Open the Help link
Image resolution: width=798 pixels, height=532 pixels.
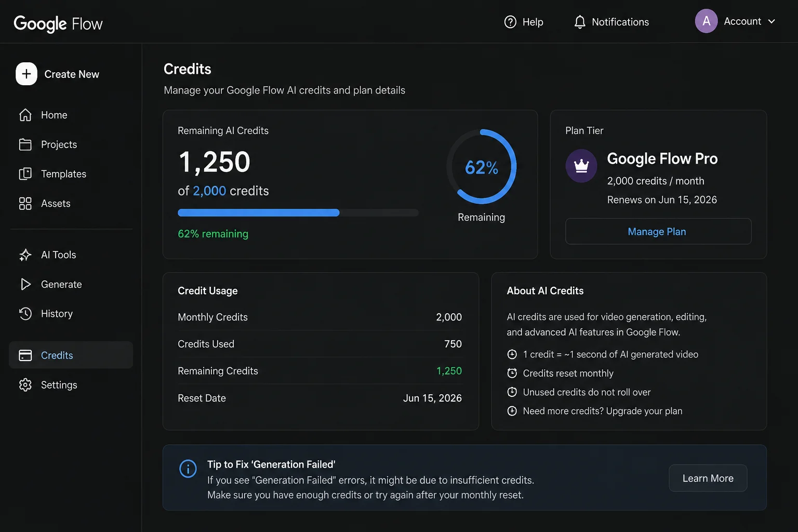[x=524, y=22]
